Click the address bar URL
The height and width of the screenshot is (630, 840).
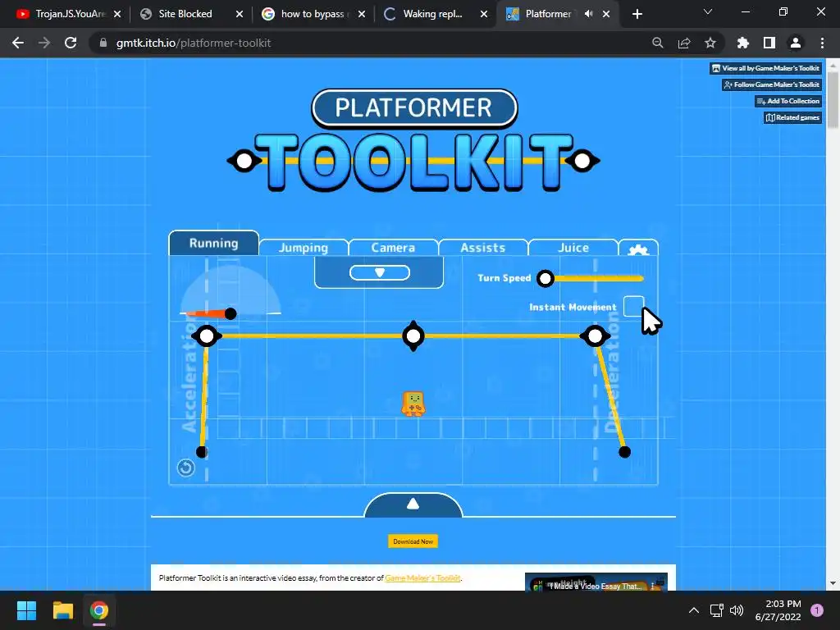pyautogui.click(x=194, y=43)
